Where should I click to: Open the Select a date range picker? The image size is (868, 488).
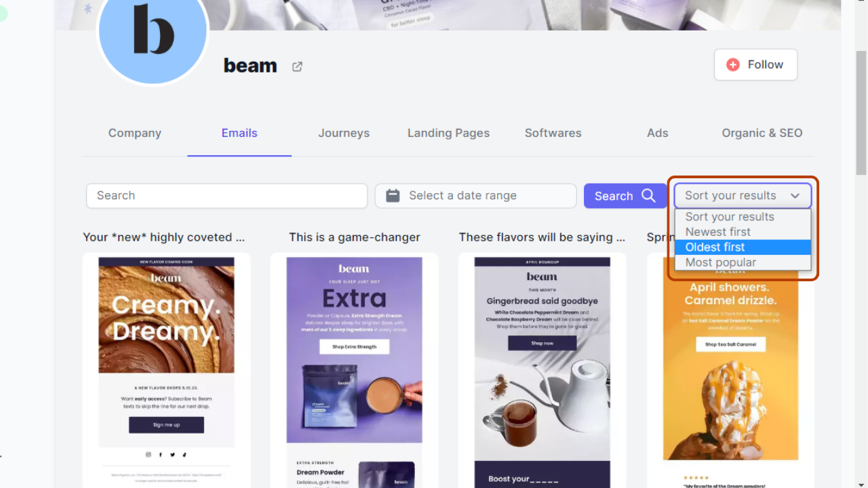(x=475, y=196)
